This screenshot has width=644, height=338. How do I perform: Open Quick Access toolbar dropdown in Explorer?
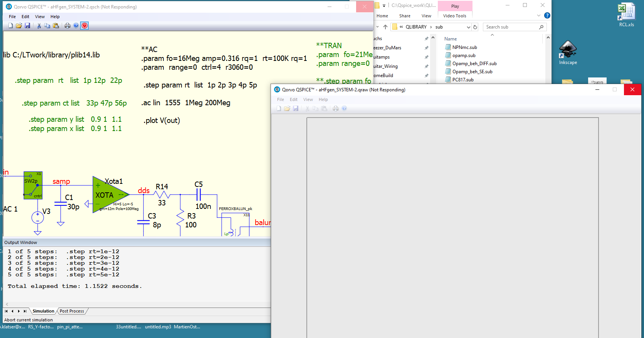(384, 6)
